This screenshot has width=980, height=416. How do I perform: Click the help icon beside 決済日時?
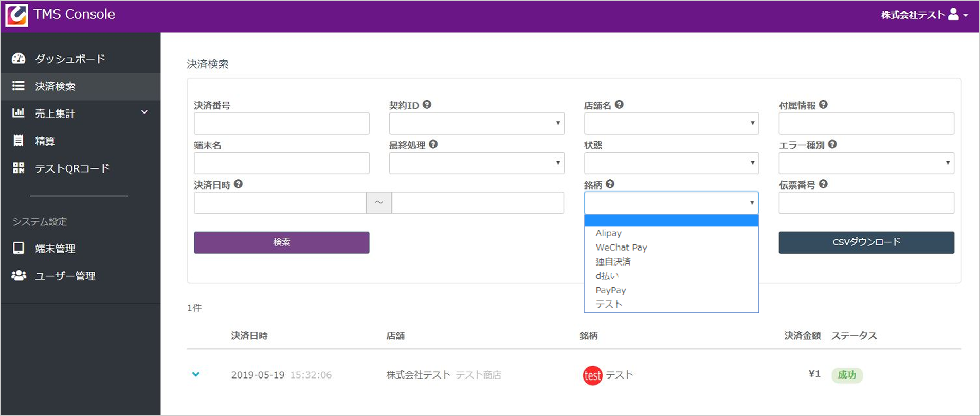pyautogui.click(x=238, y=184)
